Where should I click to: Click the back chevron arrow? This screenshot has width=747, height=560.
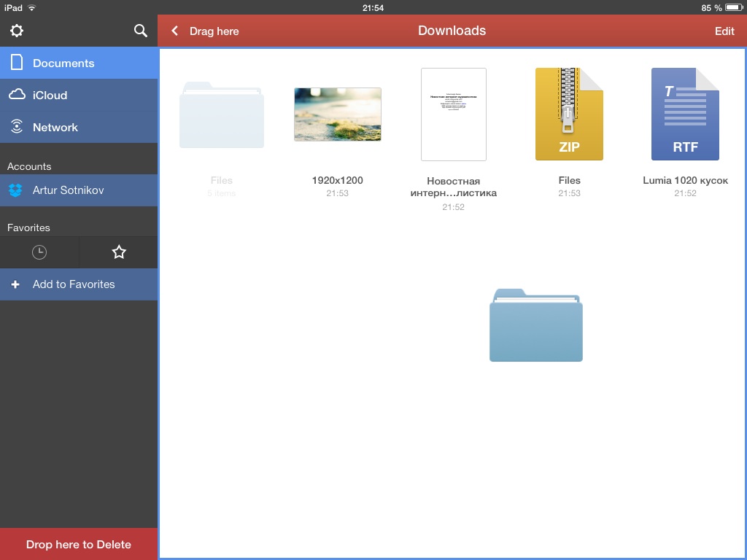coord(174,31)
